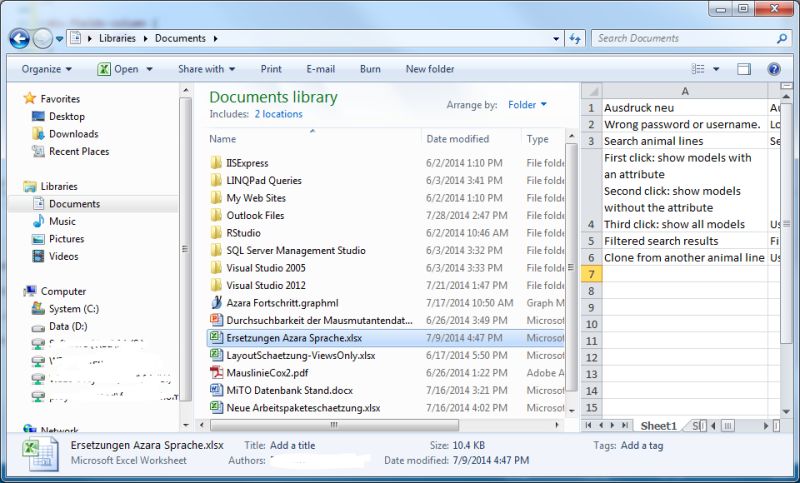Image resolution: width=800 pixels, height=483 pixels.
Task: Open the Arrange by Folder dropdown
Action: pyautogui.click(x=527, y=105)
